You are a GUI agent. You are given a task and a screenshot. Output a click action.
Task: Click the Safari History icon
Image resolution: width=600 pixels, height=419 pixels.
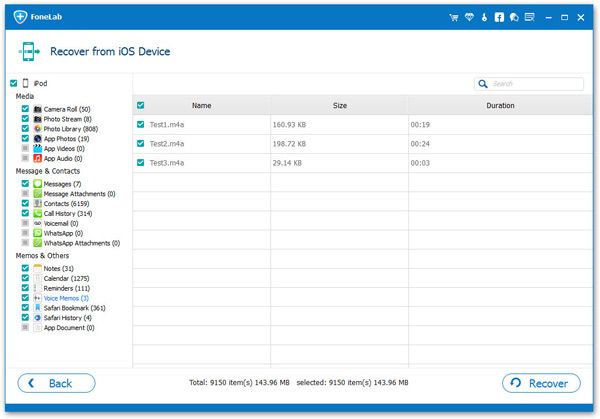[x=38, y=318]
